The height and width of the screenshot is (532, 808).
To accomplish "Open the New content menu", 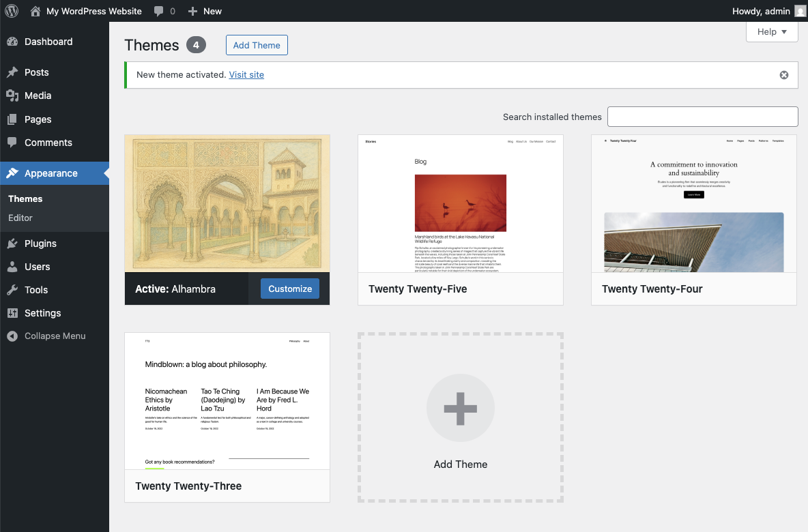I will click(x=205, y=11).
